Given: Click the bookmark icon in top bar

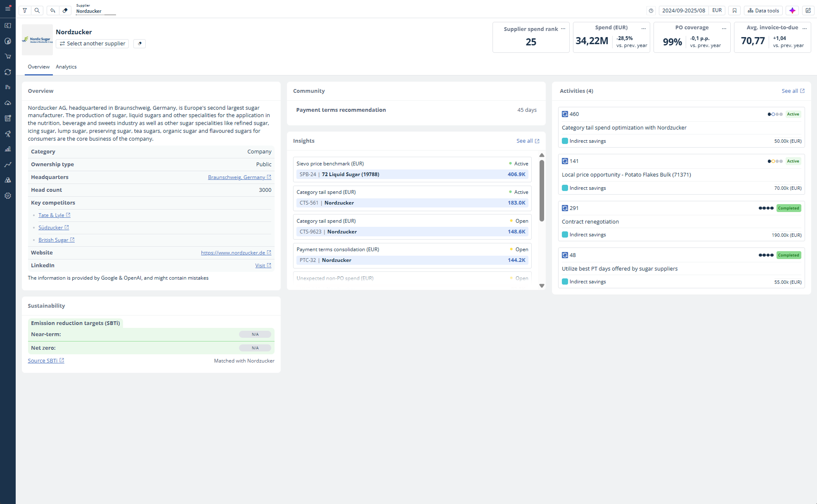Looking at the screenshot, I should (x=734, y=11).
